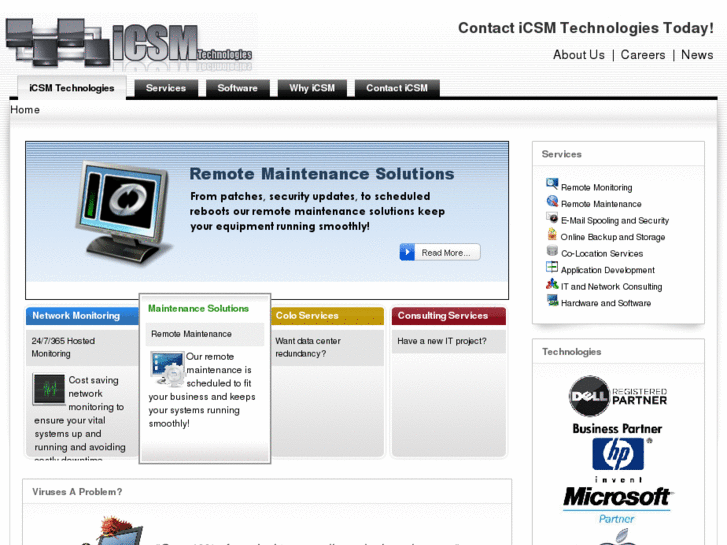Click the Services sidebar heading
Viewport: 727px width, 545px height.
(x=561, y=154)
